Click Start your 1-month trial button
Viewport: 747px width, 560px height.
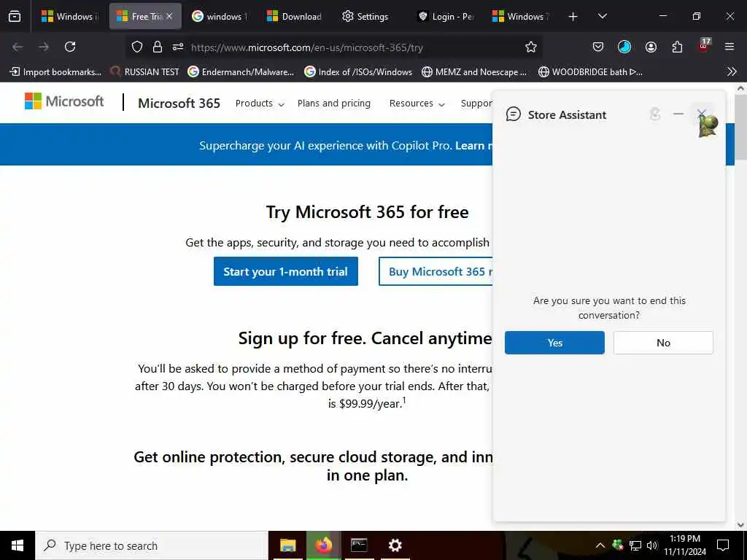286,271
